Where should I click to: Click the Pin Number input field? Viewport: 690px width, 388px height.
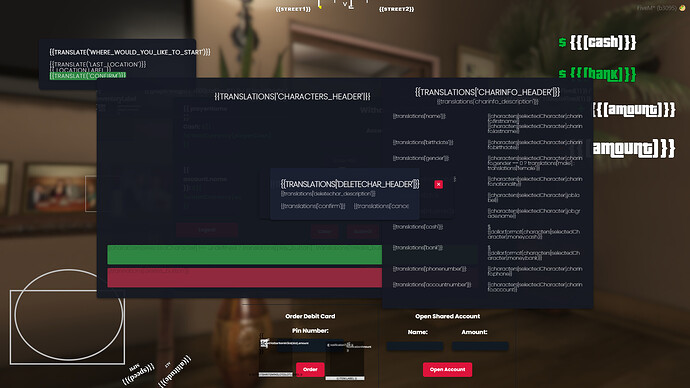[x=310, y=345]
